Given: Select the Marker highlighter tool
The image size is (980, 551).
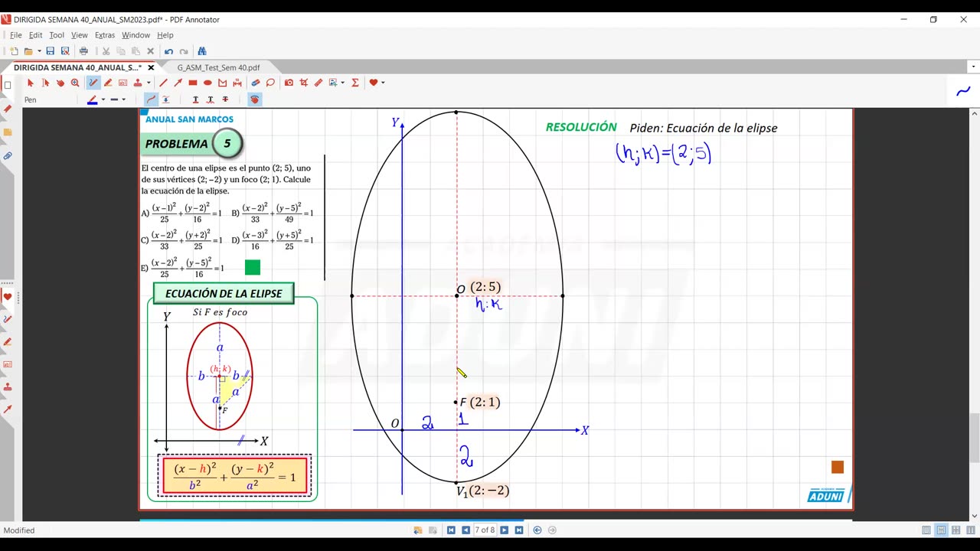Looking at the screenshot, I should pyautogui.click(x=108, y=83).
